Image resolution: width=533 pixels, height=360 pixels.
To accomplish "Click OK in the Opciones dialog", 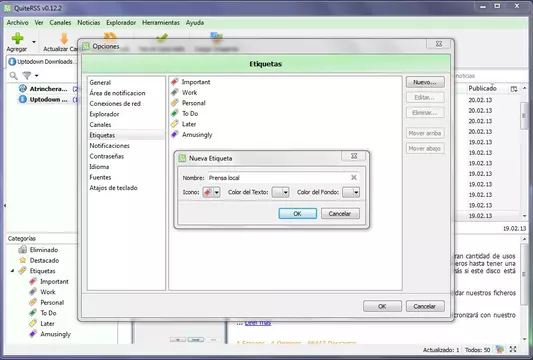I will pos(382,306).
